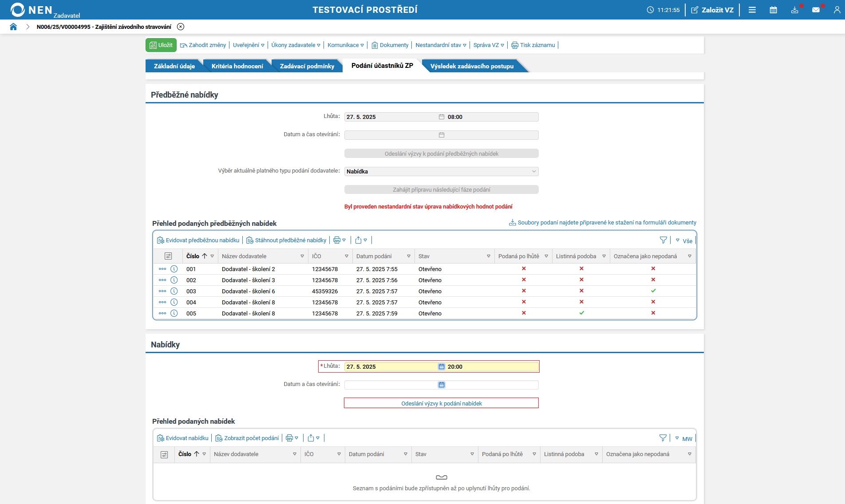Open the filter icon of Nabídky table
This screenshot has width=845, height=504.
pos(663,438)
